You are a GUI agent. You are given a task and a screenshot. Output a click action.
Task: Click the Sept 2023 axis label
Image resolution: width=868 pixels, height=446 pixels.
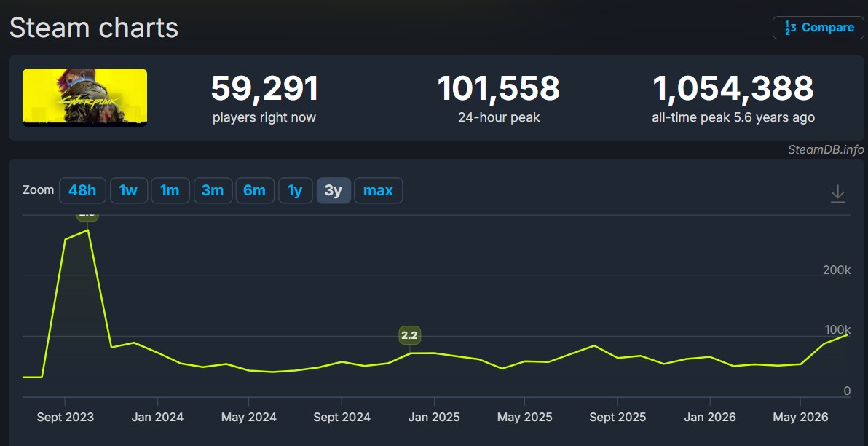[x=66, y=417]
